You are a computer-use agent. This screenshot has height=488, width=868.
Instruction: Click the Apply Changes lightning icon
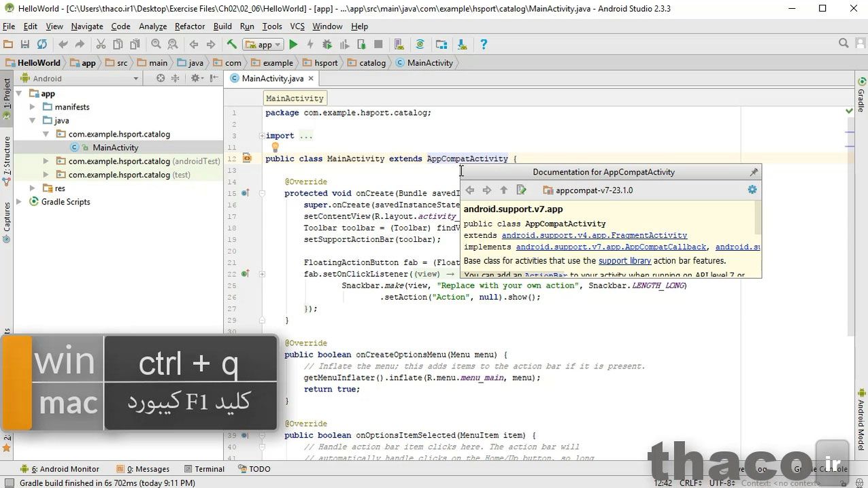pos(310,44)
